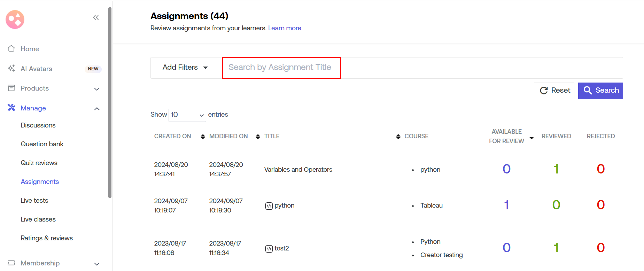Go to Quiz reviews in sidebar
644x271 pixels.
39,163
